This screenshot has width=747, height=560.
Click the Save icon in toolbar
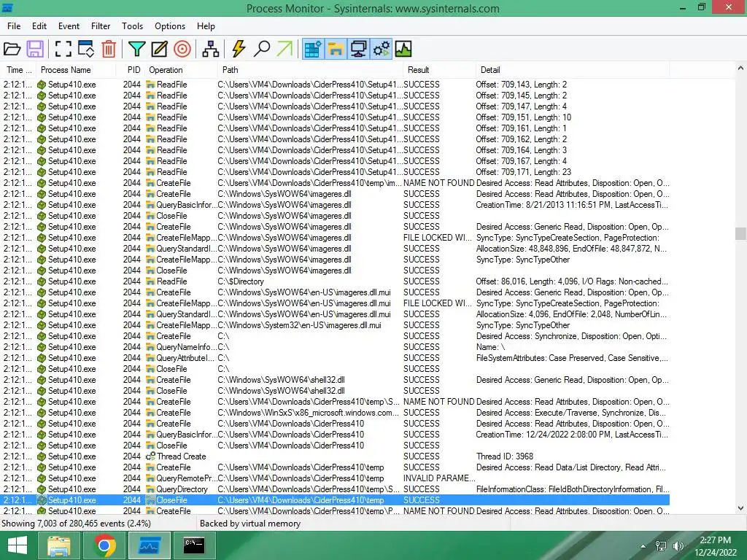point(35,49)
